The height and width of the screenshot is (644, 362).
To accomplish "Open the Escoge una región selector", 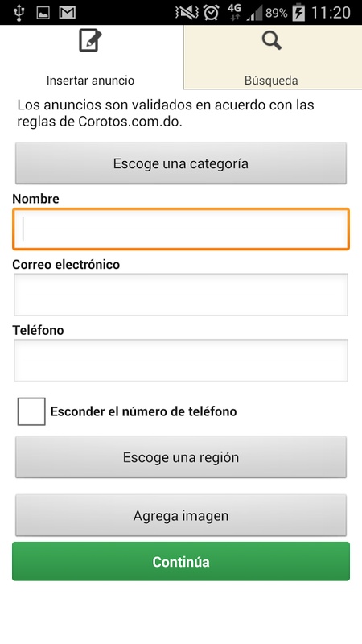I will 181,457.
